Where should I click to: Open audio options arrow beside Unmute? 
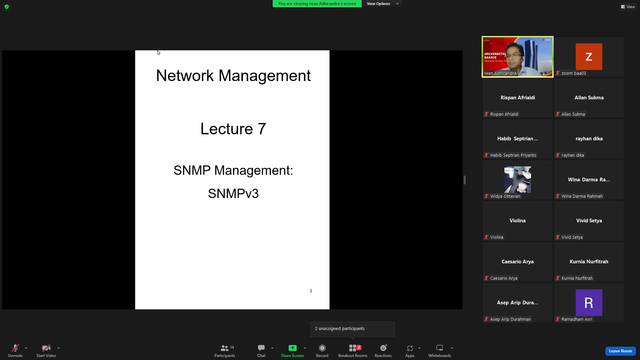[x=26, y=348]
